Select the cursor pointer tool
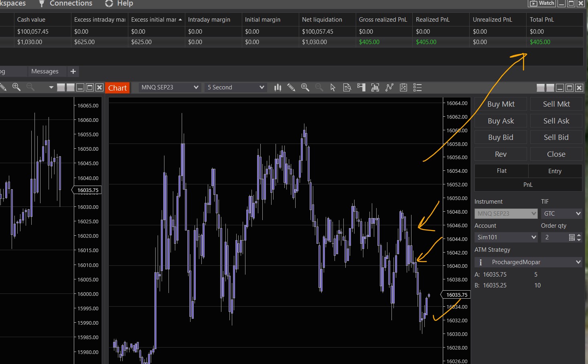 coord(333,87)
